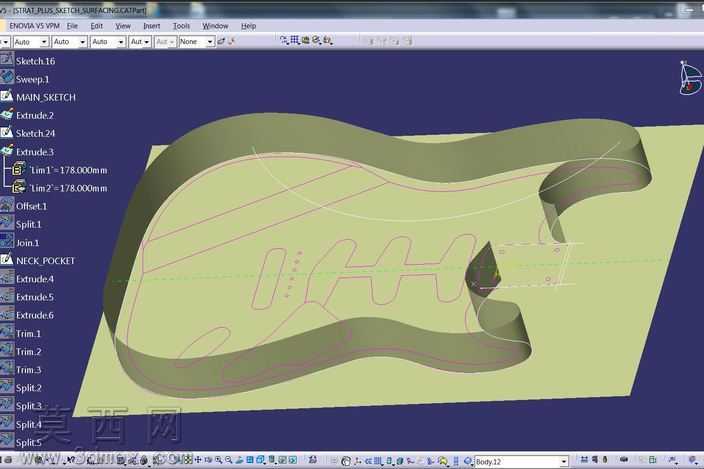Activate the Normal View icon
Image resolution: width=704 pixels, height=469 pixels.
(x=239, y=460)
